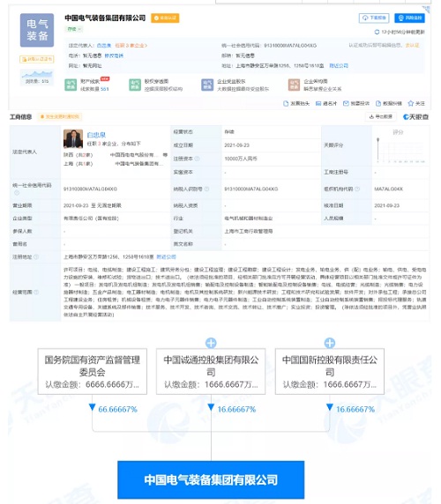Click the MA7ALG04X organization code value
Image resolution: width=441 pixels, height=504 pixels.
[x=389, y=189]
